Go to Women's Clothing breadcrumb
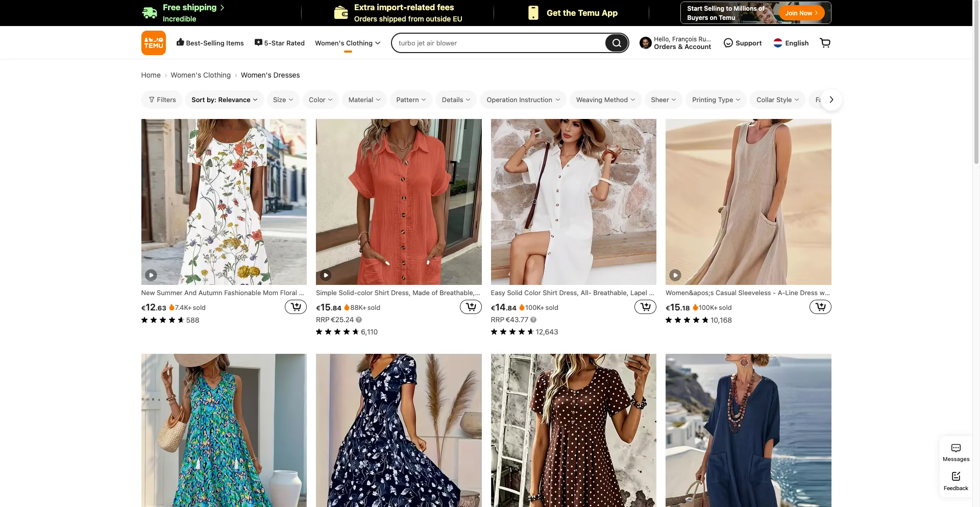980x507 pixels. [201, 75]
